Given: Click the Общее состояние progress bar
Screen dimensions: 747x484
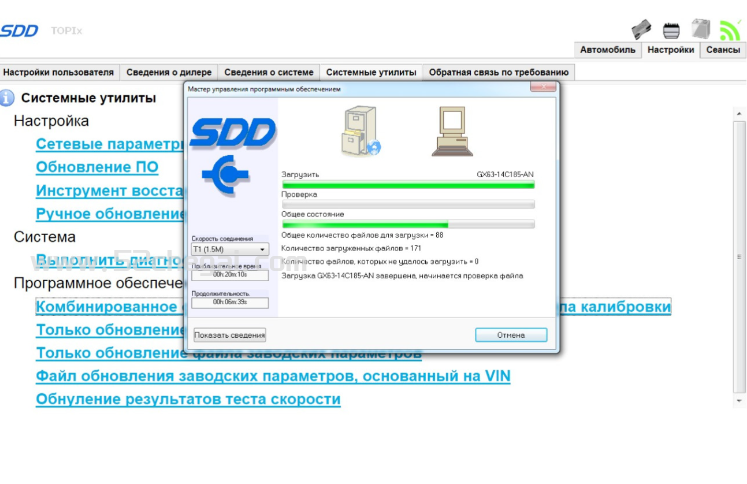Looking at the screenshot, I should [x=408, y=224].
